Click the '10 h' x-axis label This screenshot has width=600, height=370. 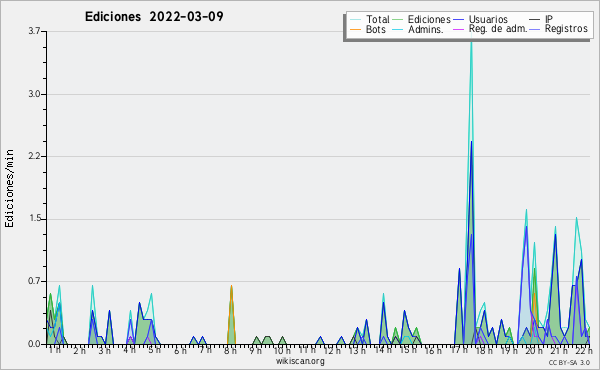[x=282, y=351]
